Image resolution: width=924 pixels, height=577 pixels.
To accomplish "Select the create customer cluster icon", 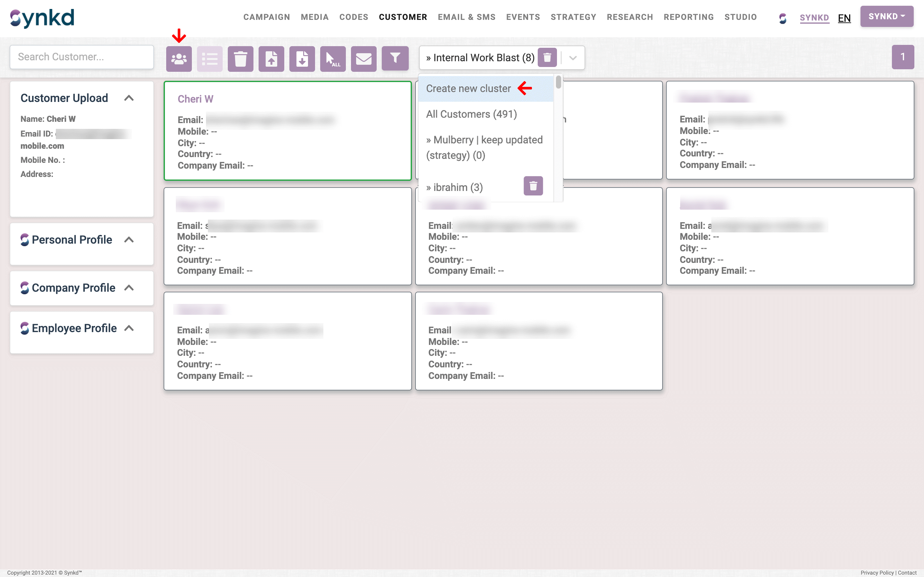I will (179, 58).
